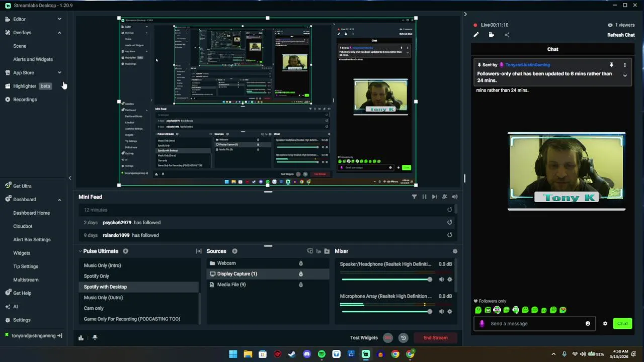Open Alert Box Settings
This screenshot has height=362, width=644.
click(32, 240)
